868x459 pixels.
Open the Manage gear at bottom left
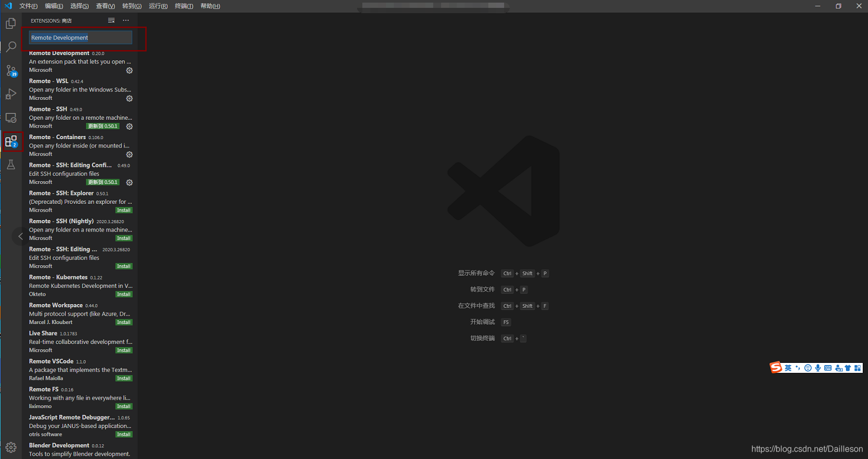coord(11,447)
